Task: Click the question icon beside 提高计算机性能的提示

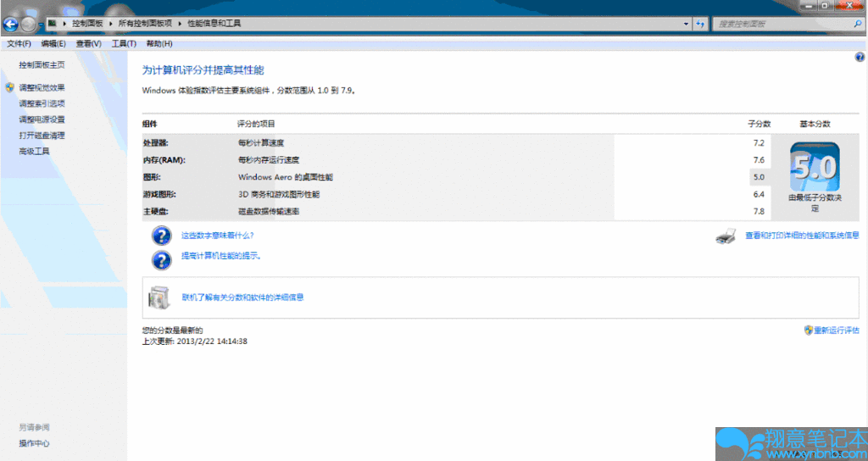Action: coord(161,259)
